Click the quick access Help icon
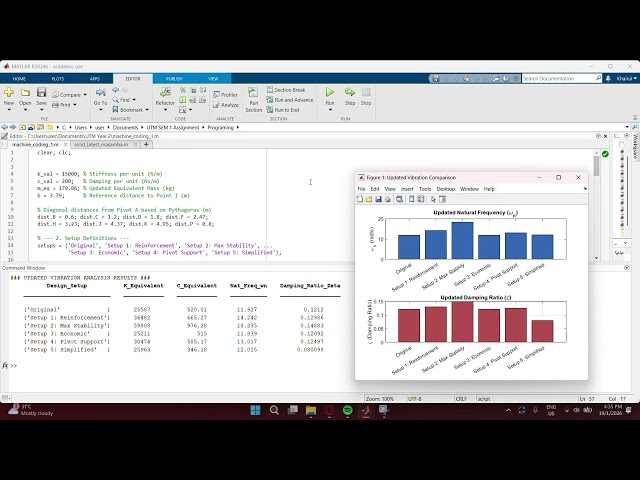This screenshot has width=640, height=480. [506, 78]
